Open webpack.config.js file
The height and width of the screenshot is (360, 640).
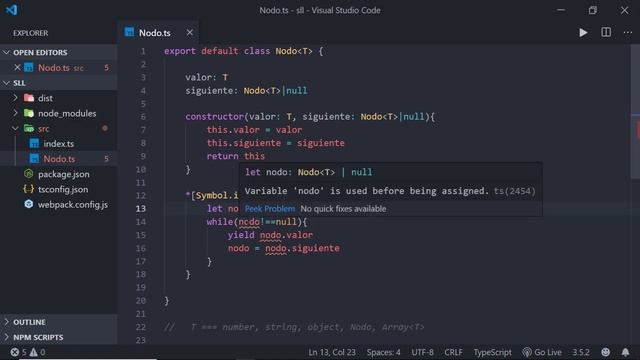73,204
